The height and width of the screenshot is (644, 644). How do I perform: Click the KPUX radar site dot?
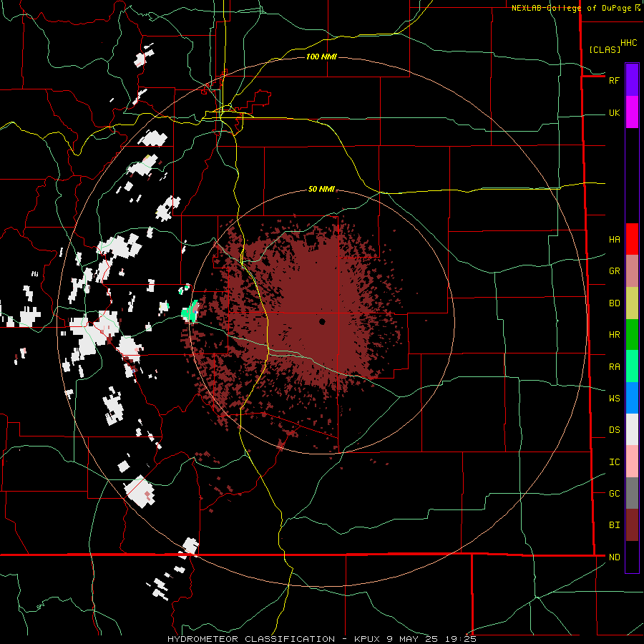click(322, 321)
